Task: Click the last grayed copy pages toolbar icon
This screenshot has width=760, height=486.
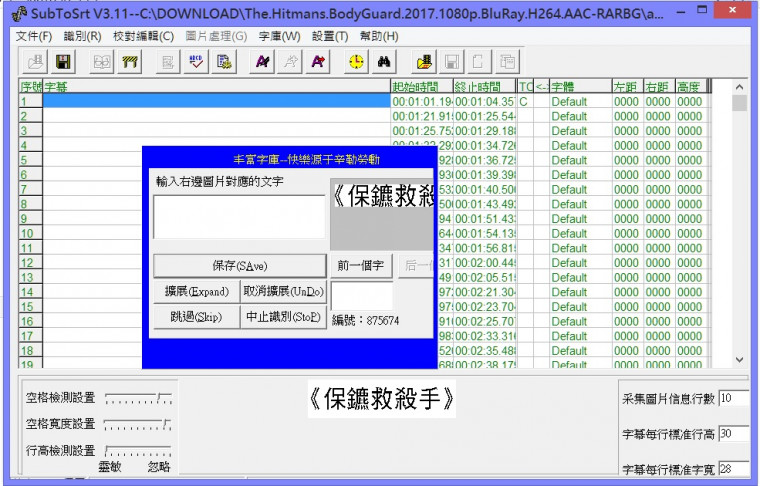Action: click(x=507, y=62)
